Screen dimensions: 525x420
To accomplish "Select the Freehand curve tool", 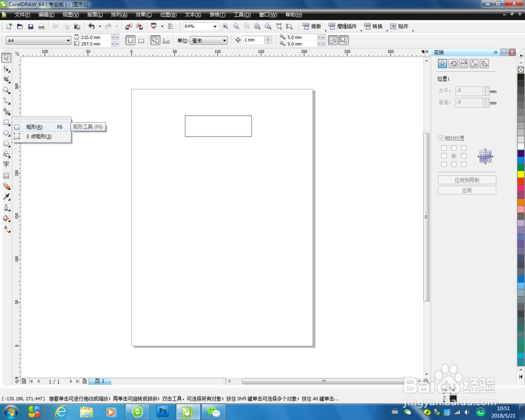I will 6,101.
